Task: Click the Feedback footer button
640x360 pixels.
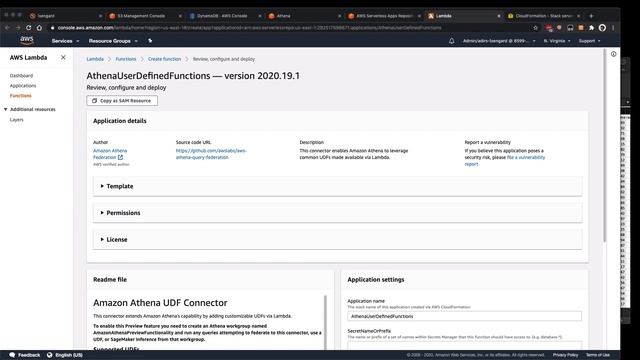Action: (x=25, y=355)
